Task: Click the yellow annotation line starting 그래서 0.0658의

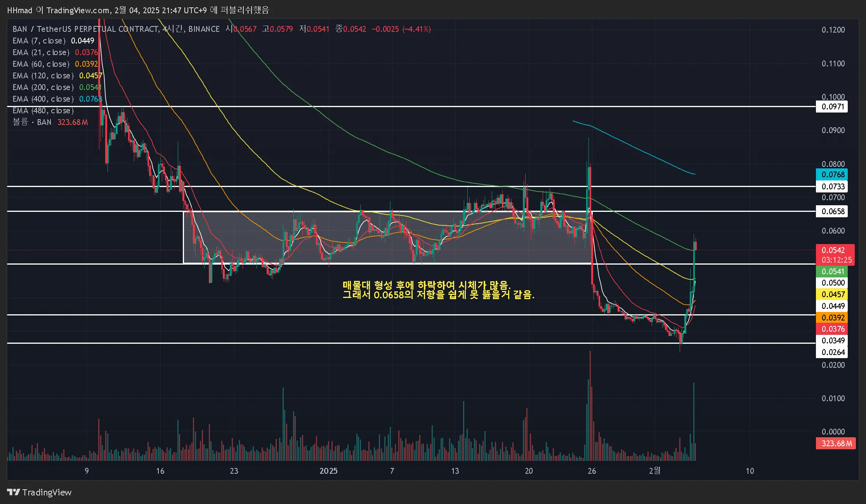Action: click(x=438, y=295)
